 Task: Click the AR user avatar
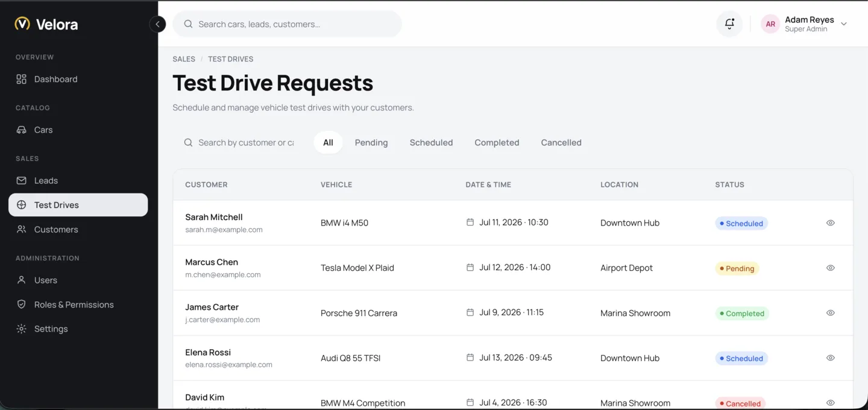point(770,24)
